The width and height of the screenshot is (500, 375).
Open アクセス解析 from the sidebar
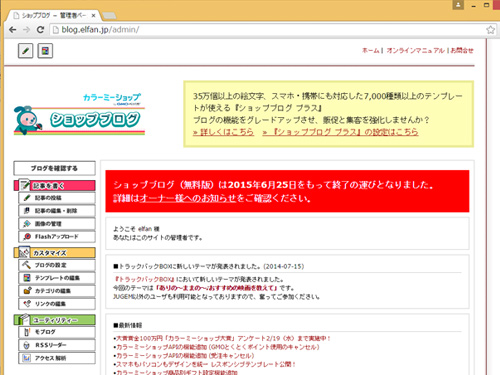click(57, 358)
